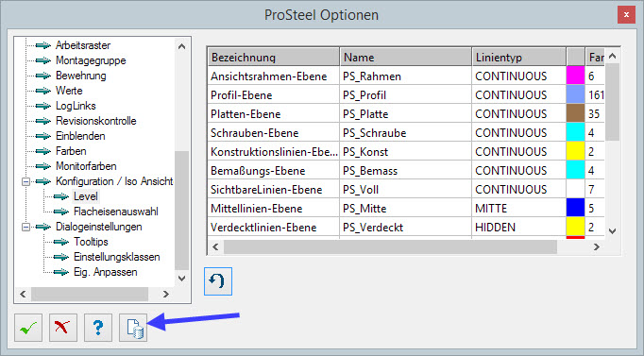
Task: Select Flacheisenauswahl in the tree
Action: (x=116, y=212)
